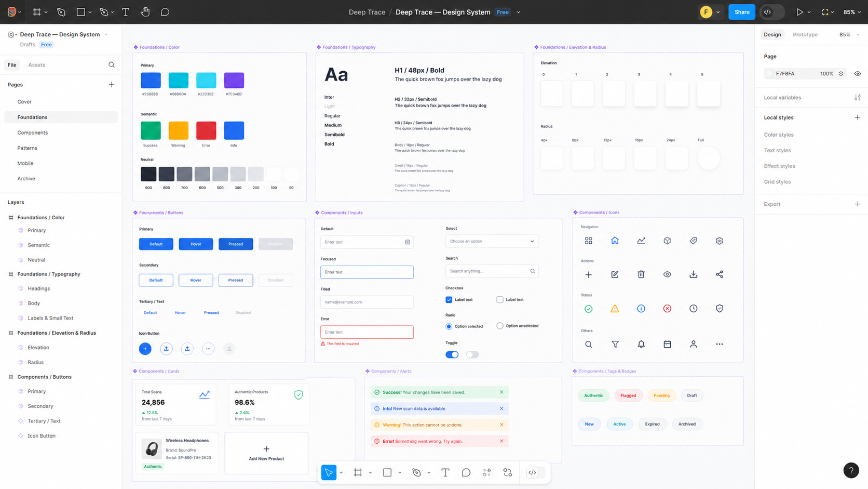This screenshot has width=868, height=489.
Task: Select the Option unselected radio button
Action: [x=500, y=326]
